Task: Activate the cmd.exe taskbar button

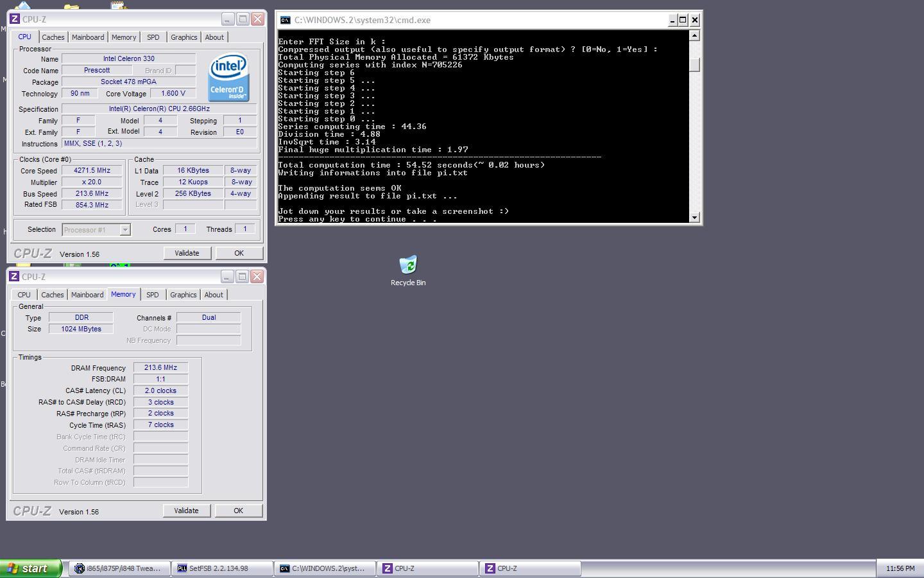Action: pyautogui.click(x=325, y=568)
